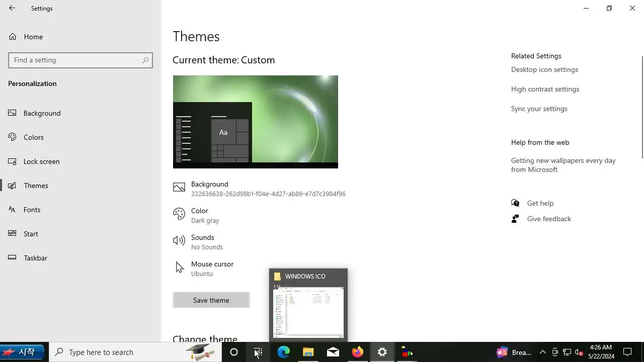Click the Settings page vertical scrollbar

coord(641,107)
